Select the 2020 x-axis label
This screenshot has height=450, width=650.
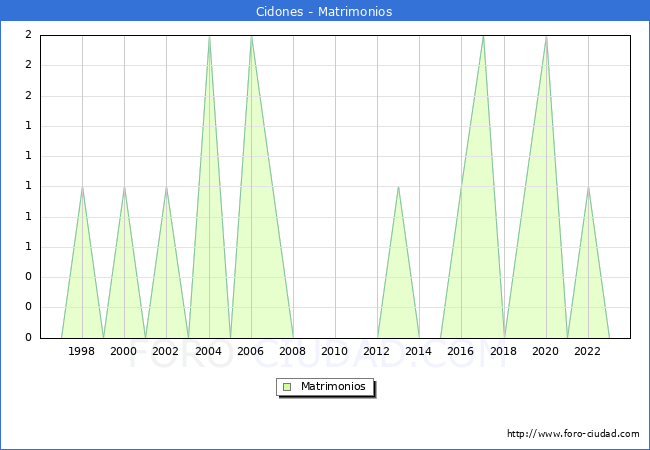(546, 351)
